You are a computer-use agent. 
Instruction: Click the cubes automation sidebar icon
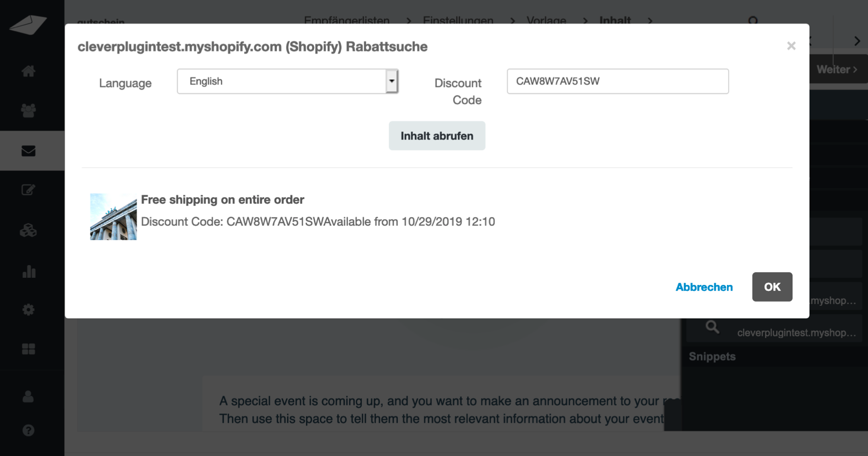pyautogui.click(x=28, y=231)
